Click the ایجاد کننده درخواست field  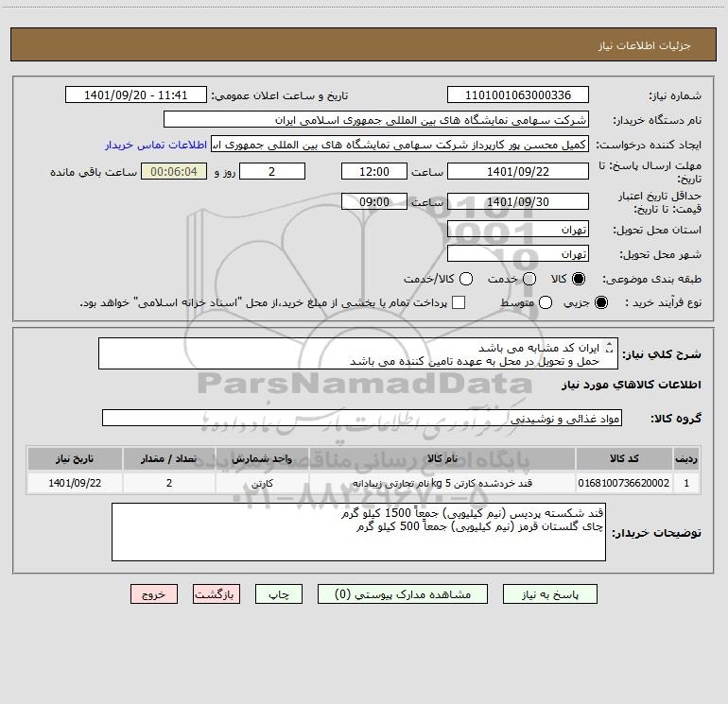(x=400, y=144)
